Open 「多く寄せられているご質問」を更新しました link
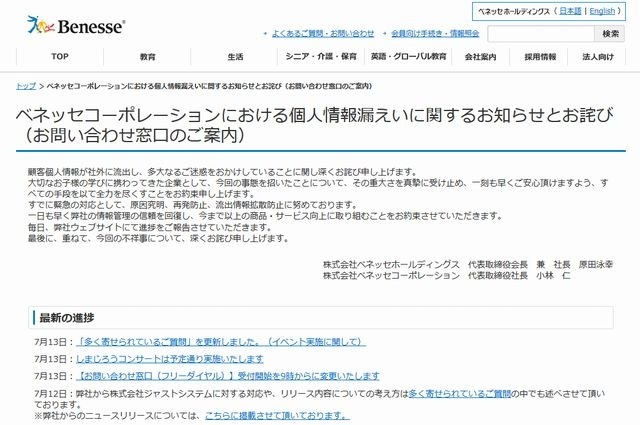640x425 pixels. click(221, 342)
